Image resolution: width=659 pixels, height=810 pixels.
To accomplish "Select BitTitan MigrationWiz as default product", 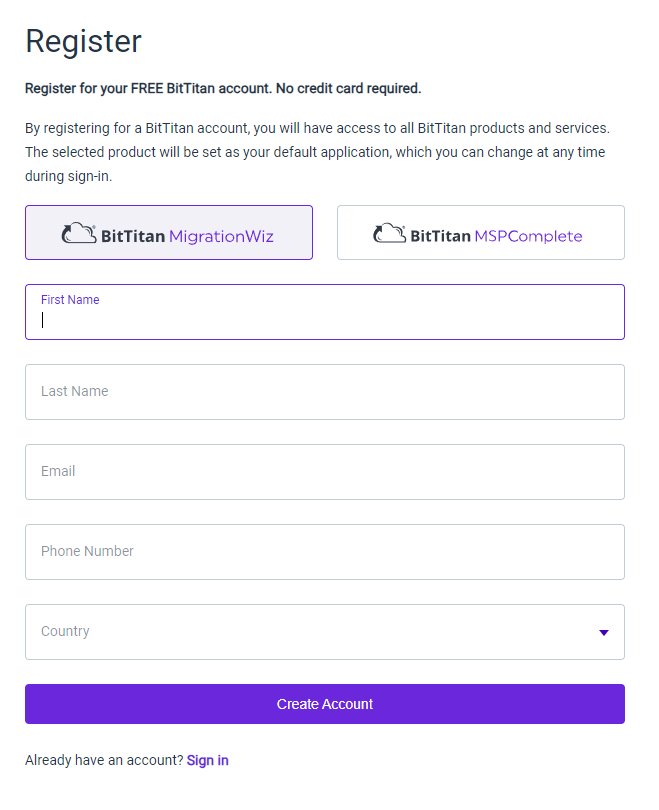I will point(168,233).
